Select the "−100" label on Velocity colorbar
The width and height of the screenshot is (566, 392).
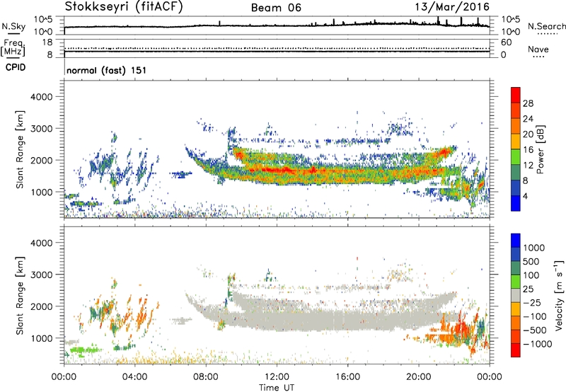click(x=535, y=316)
